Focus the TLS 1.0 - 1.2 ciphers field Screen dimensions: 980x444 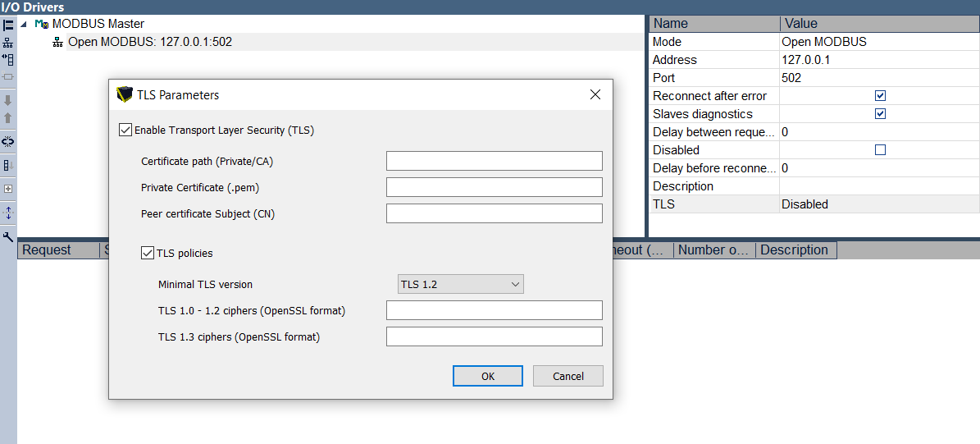495,310
